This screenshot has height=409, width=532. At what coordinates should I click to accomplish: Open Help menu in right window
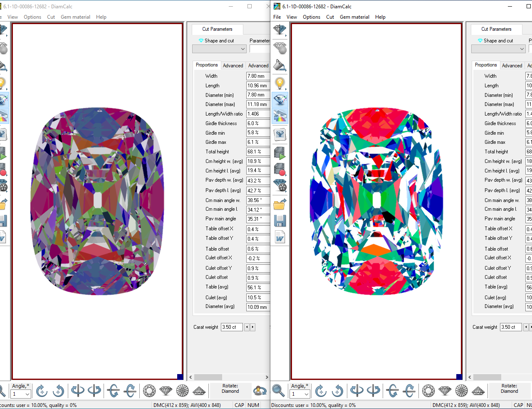[380, 17]
